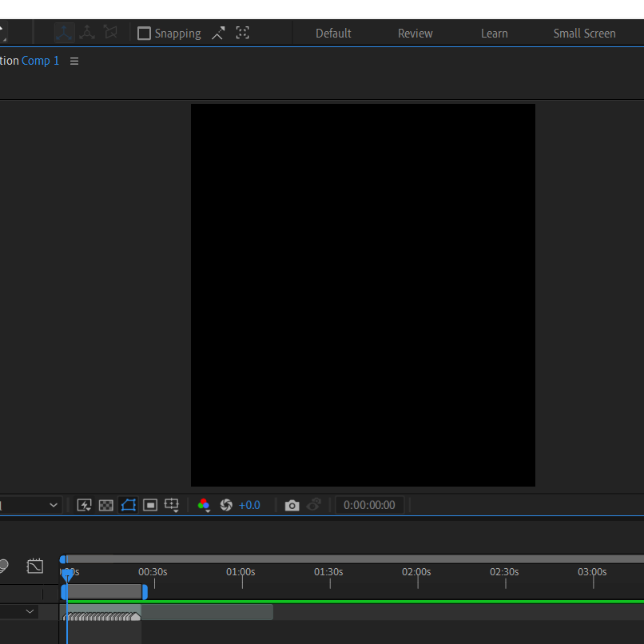The image size is (644, 644).
Task: Click the black composition preview canvas
Action: (363, 295)
